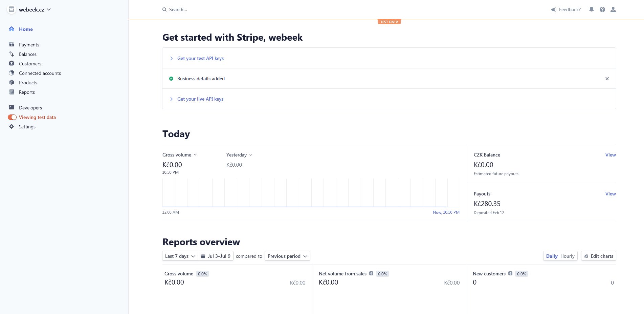The image size is (644, 314).
Task: Click the search magnifier icon
Action: point(164,9)
